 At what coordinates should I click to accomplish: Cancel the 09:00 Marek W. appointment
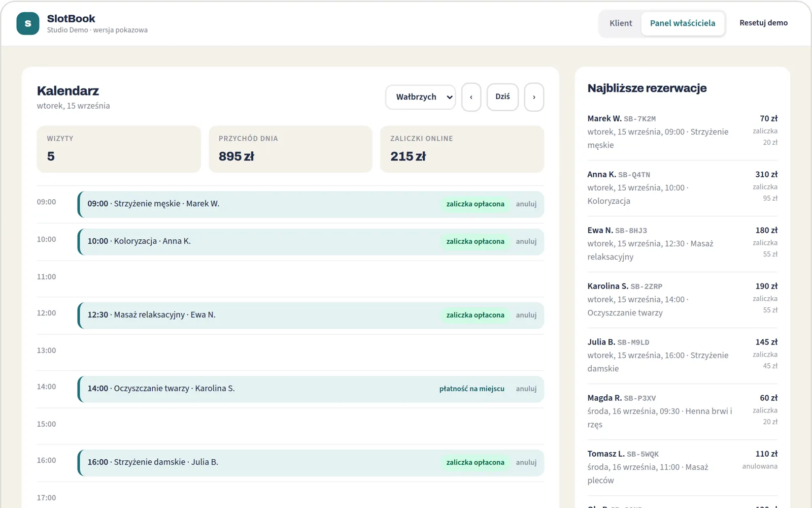pyautogui.click(x=526, y=204)
